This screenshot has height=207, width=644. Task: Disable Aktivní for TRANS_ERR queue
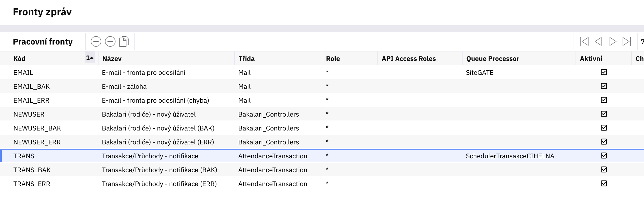click(604, 184)
